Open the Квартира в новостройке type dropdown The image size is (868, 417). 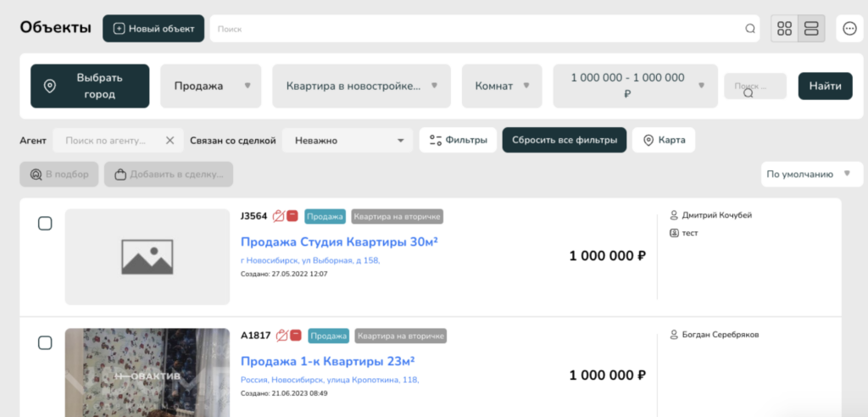[361, 86]
